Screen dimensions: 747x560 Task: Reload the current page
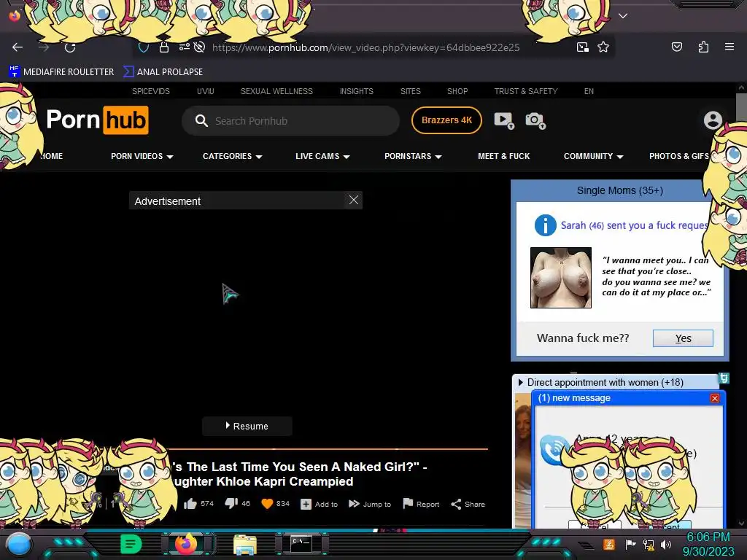(70, 47)
